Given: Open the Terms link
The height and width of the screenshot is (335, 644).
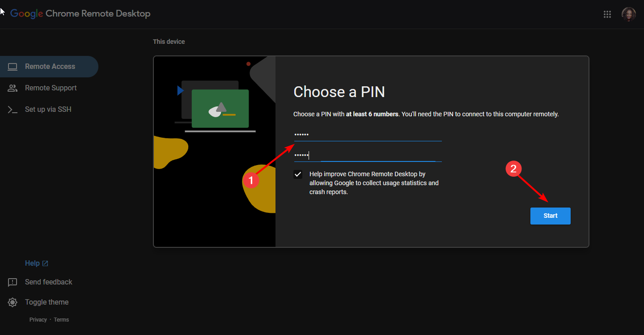Looking at the screenshot, I should pyautogui.click(x=61, y=320).
